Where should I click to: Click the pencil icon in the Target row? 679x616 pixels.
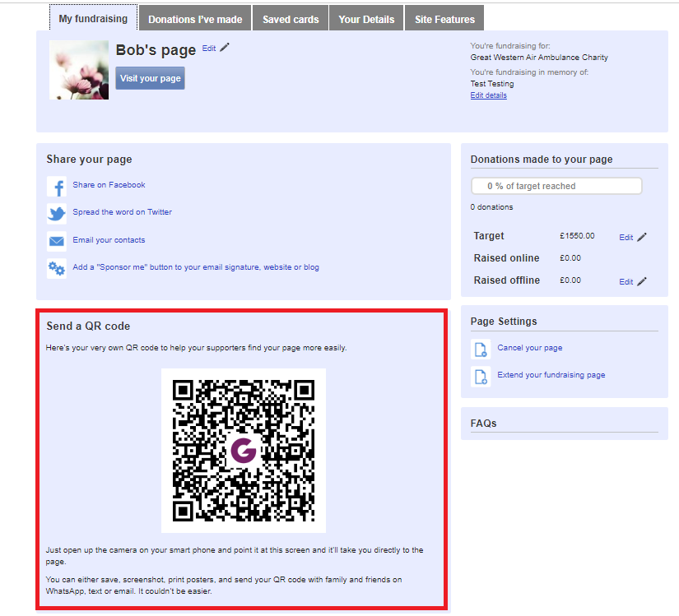(642, 237)
